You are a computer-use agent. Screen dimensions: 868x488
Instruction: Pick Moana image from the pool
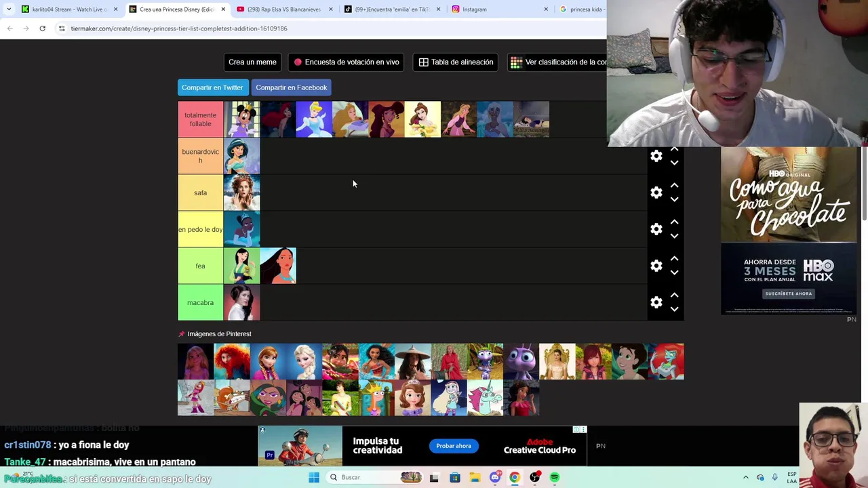tap(376, 361)
